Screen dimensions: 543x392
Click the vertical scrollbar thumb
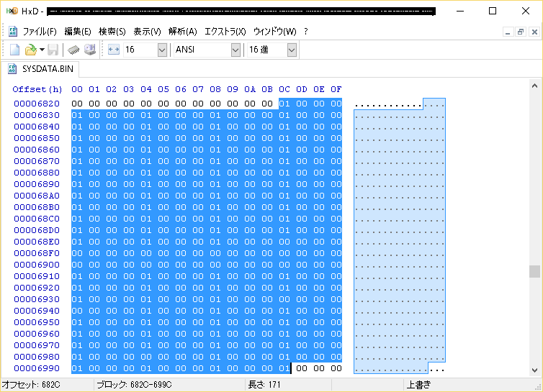(x=534, y=271)
